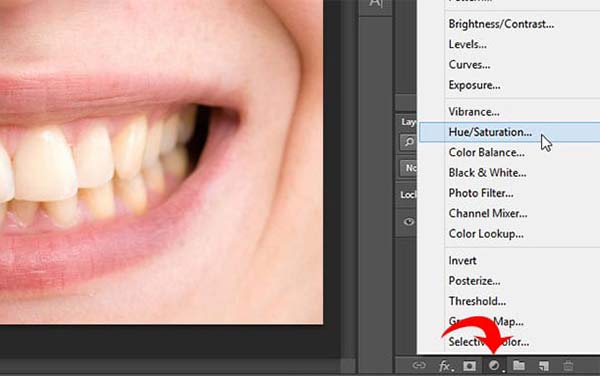
Task: Create a new group with folder icon
Action: 519,365
